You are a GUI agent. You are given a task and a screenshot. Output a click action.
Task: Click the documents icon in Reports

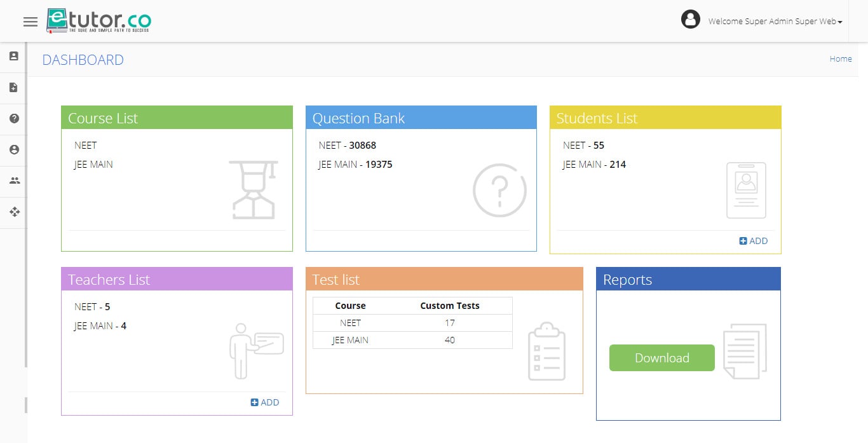[745, 351]
